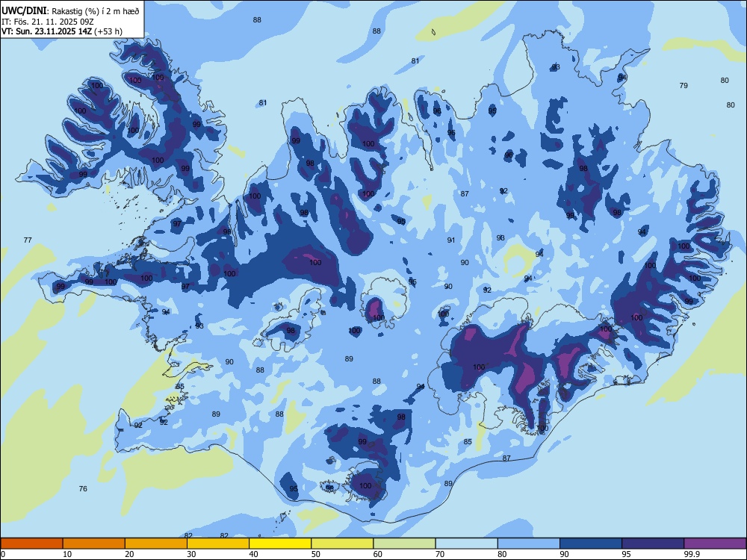Click the '77' humidity value on the map
The width and height of the screenshot is (747, 560).
[28, 240]
